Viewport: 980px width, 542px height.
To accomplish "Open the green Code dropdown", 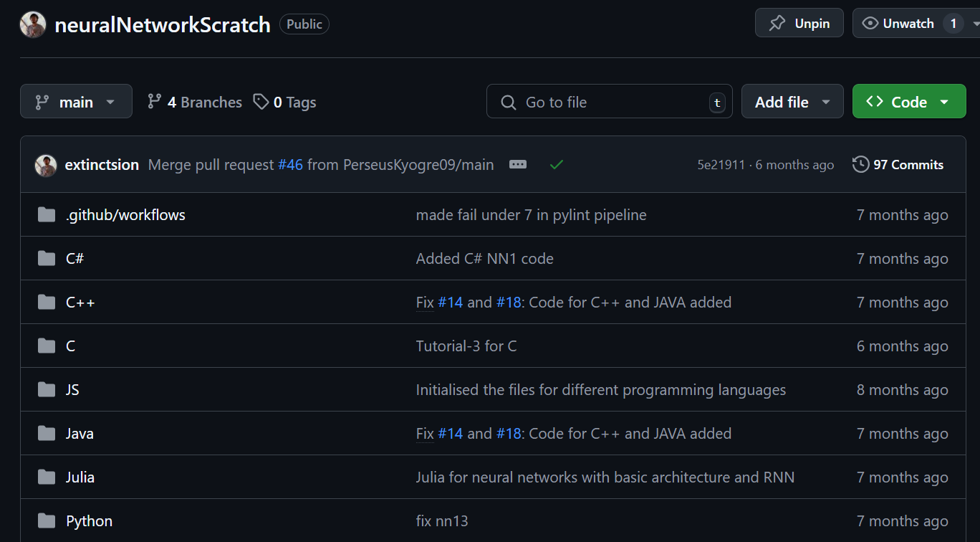I will pos(908,101).
